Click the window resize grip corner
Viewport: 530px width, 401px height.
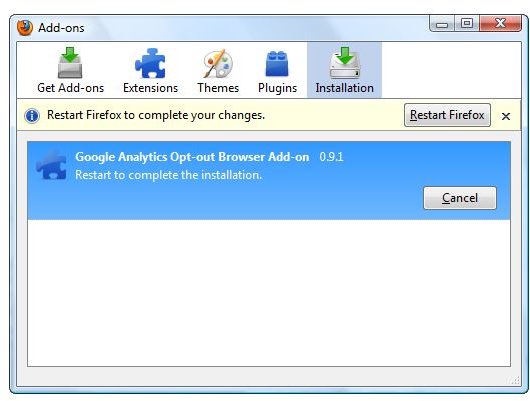pos(514,380)
